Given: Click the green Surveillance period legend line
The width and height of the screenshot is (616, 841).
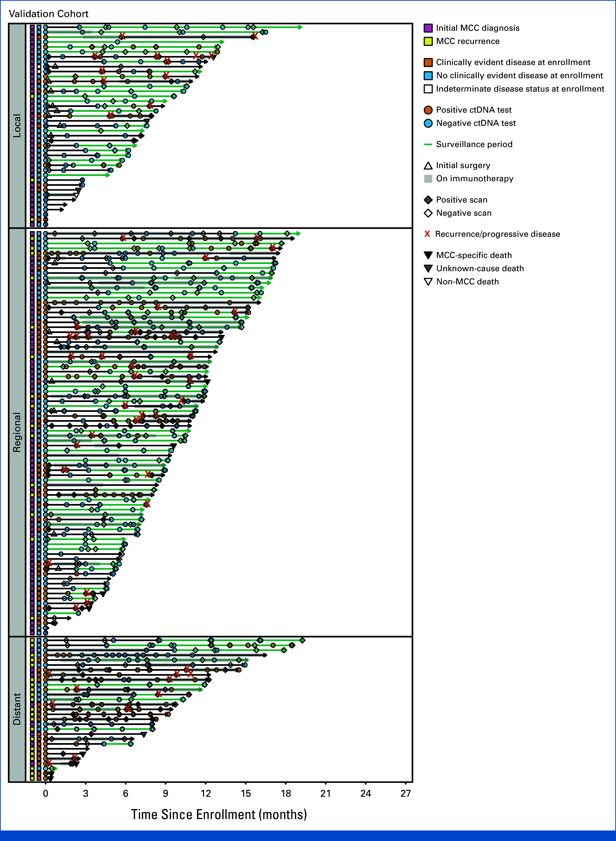Looking at the screenshot, I should tap(428, 144).
